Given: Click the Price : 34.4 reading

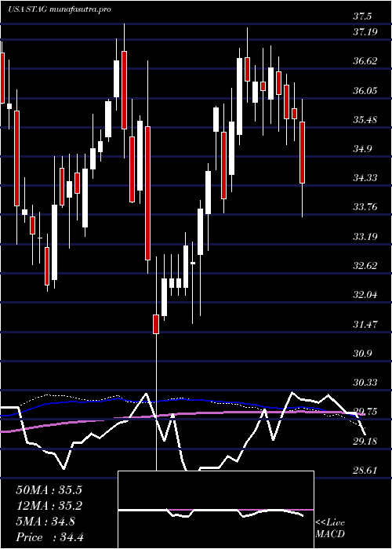Looking at the screenshot, I should tap(49, 537).
